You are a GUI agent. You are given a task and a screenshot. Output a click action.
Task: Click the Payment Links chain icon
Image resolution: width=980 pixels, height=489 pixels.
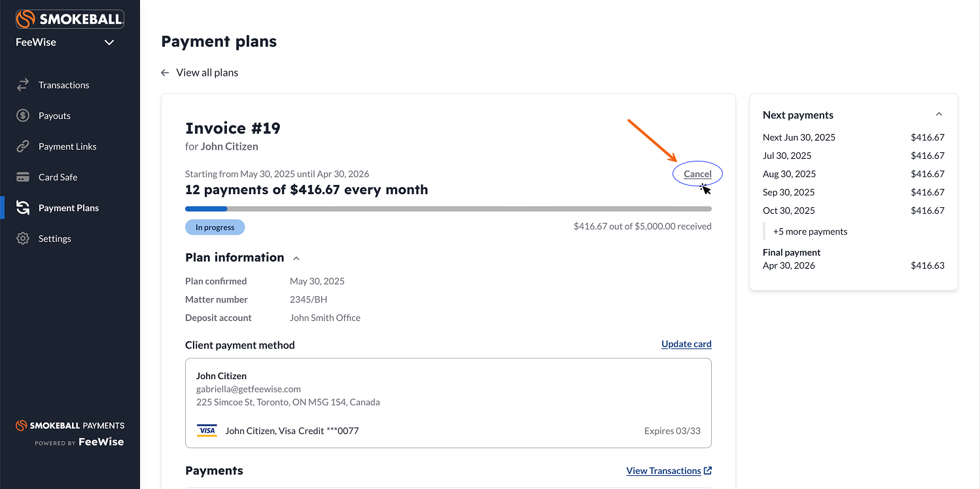(x=23, y=146)
